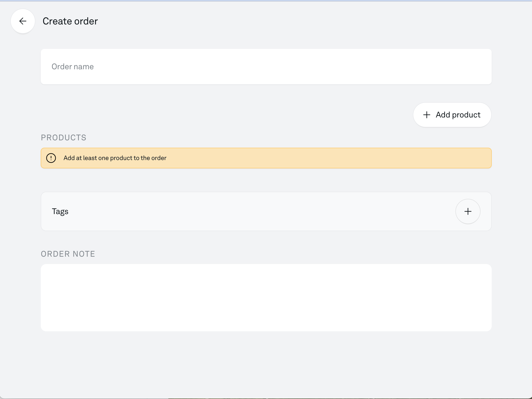Image resolution: width=532 pixels, height=399 pixels.
Task: Click the empty middle of the Tags panel
Action: point(253,211)
